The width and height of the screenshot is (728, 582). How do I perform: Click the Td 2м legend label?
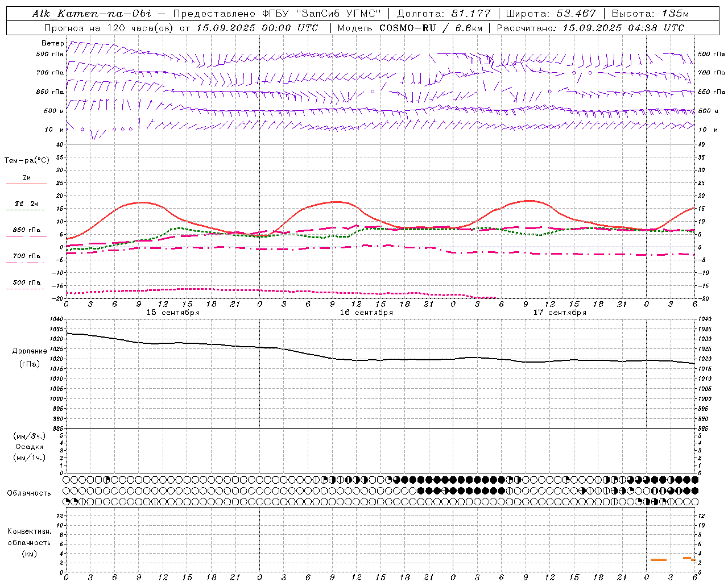(26, 203)
